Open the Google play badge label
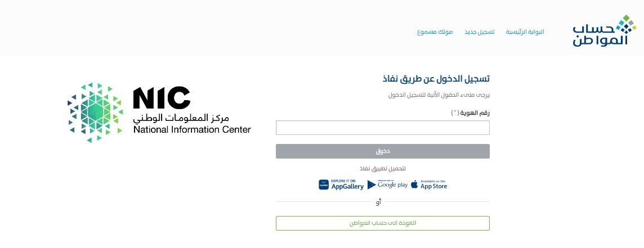Viewport: 644px width, 248px height. 392,185
